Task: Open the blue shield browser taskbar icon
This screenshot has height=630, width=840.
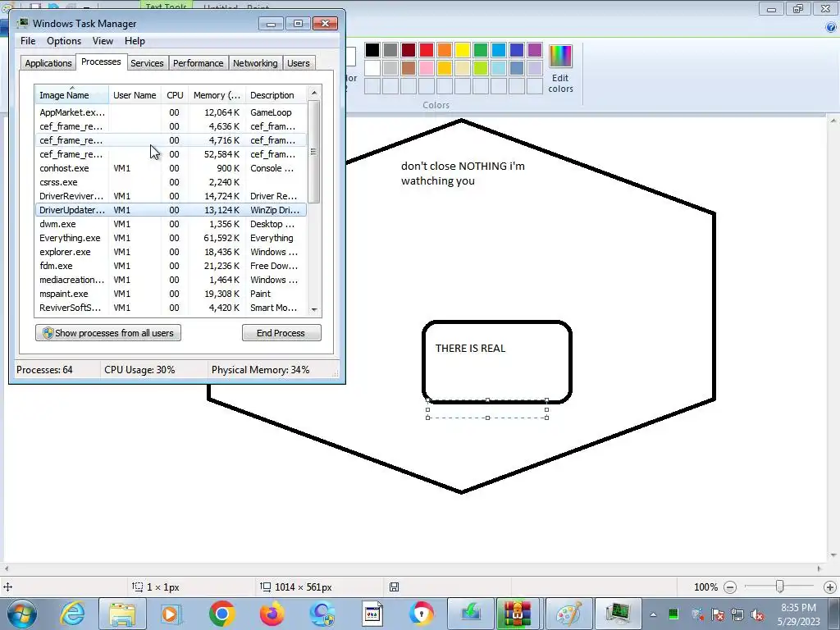Action: point(322,614)
